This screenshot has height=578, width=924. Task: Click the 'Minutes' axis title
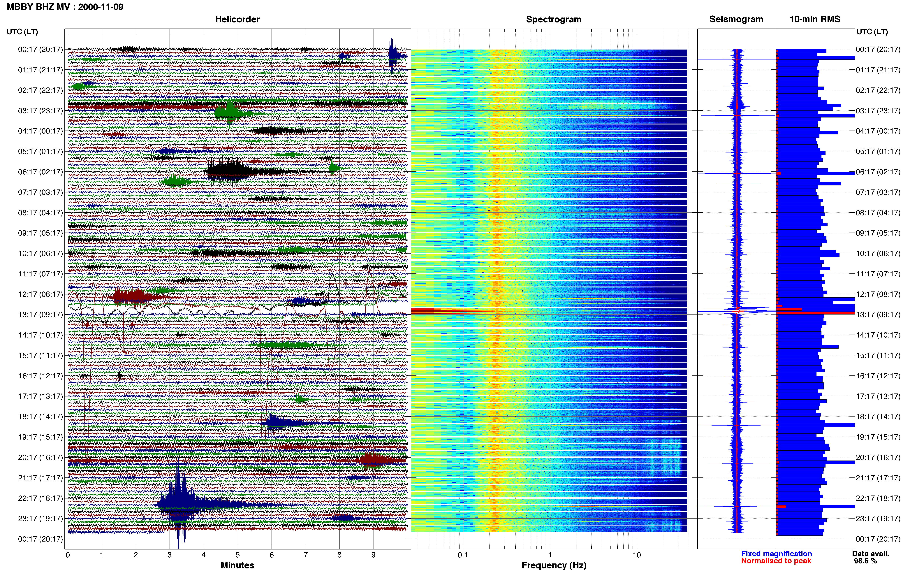[x=237, y=565]
